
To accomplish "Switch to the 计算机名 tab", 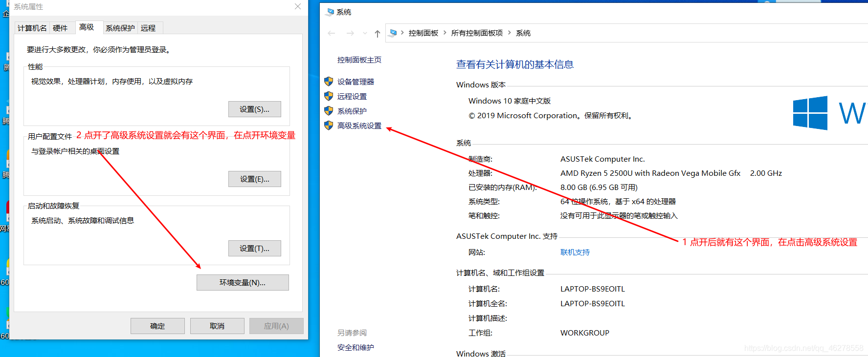I will pyautogui.click(x=32, y=28).
